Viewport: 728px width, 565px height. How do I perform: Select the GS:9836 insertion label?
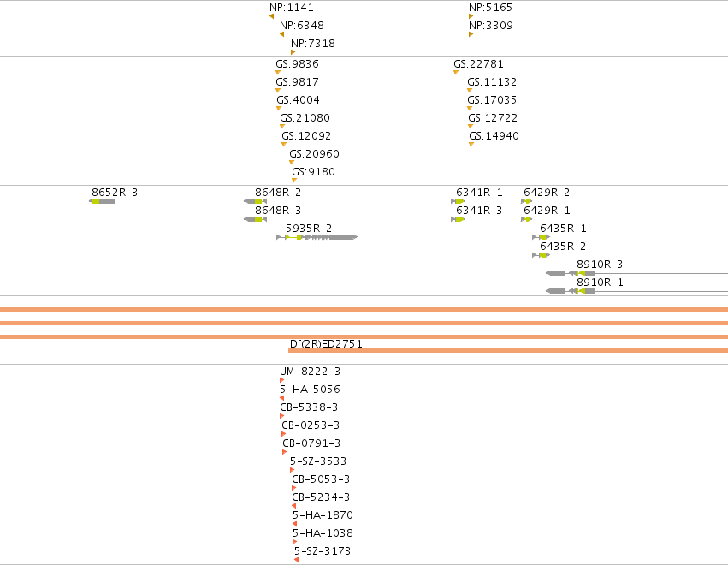(297, 63)
